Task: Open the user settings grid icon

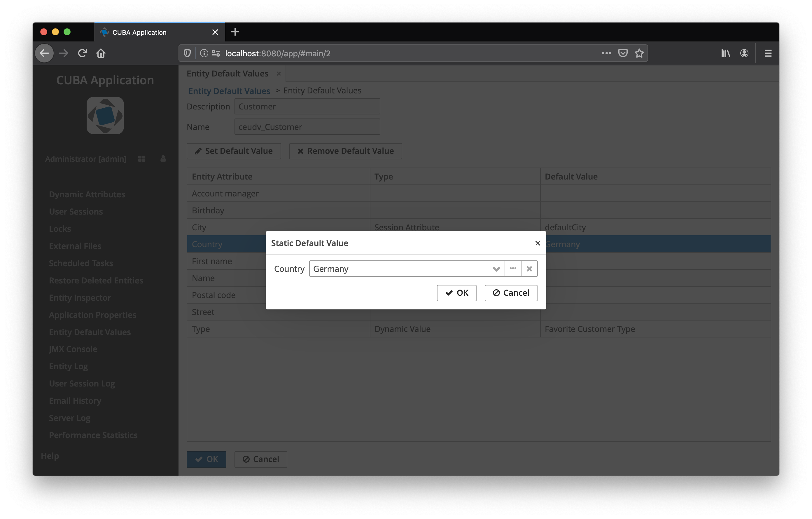Action: 142,159
